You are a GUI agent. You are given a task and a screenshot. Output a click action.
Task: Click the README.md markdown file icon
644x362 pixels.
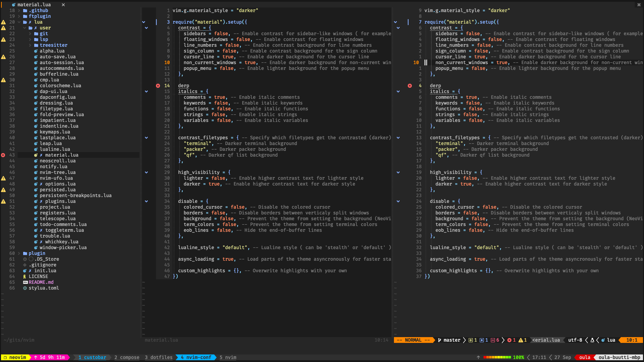pyautogui.click(x=25, y=282)
